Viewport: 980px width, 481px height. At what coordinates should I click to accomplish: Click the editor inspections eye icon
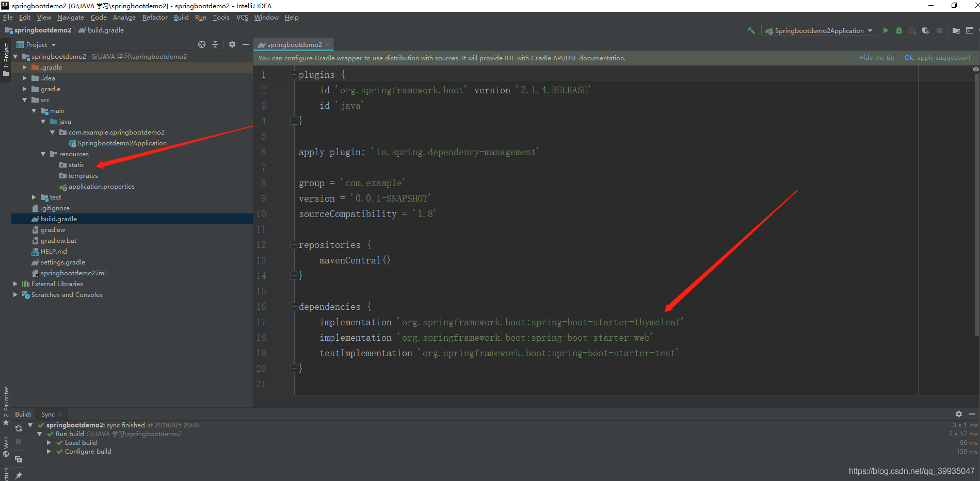975,69
